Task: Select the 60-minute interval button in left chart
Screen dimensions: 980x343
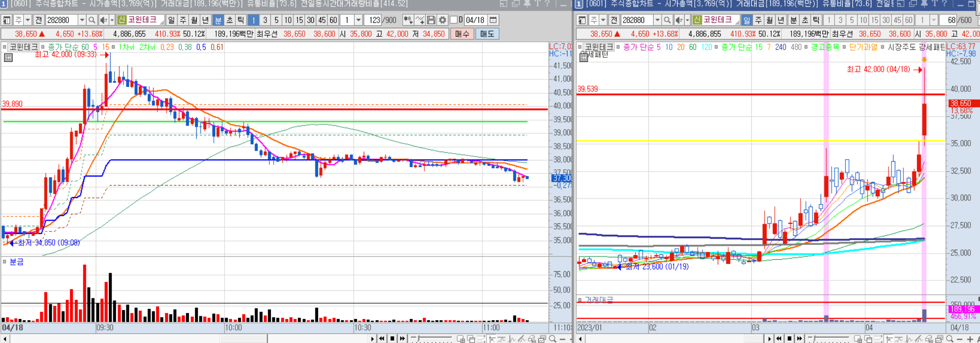Action: point(334,20)
